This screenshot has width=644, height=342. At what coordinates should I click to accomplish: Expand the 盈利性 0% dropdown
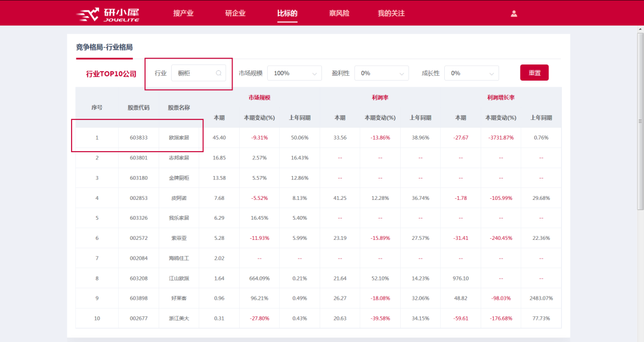tap(382, 73)
